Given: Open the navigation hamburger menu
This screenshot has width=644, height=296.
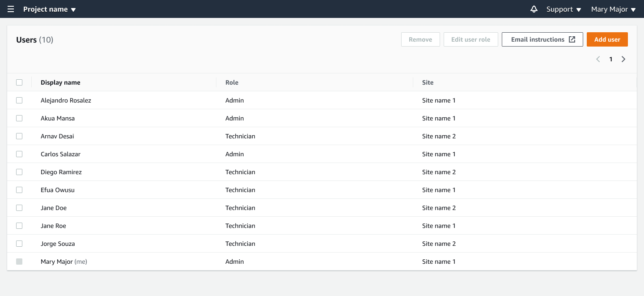Looking at the screenshot, I should coord(10,9).
